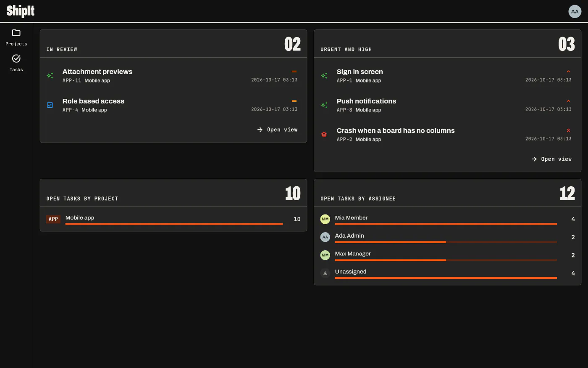The width and height of the screenshot is (588, 368).
Task: Click Mobile app in Open Tasks by Project
Action: [x=80, y=218]
